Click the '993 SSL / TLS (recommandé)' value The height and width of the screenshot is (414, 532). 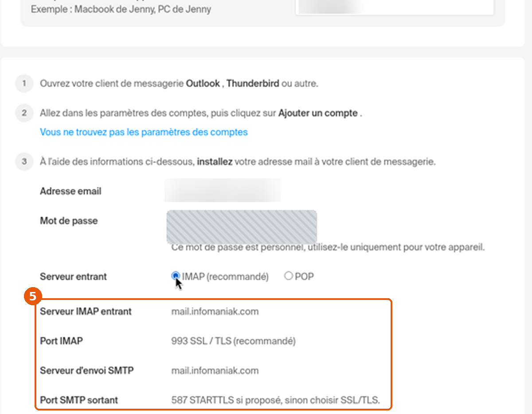click(233, 341)
